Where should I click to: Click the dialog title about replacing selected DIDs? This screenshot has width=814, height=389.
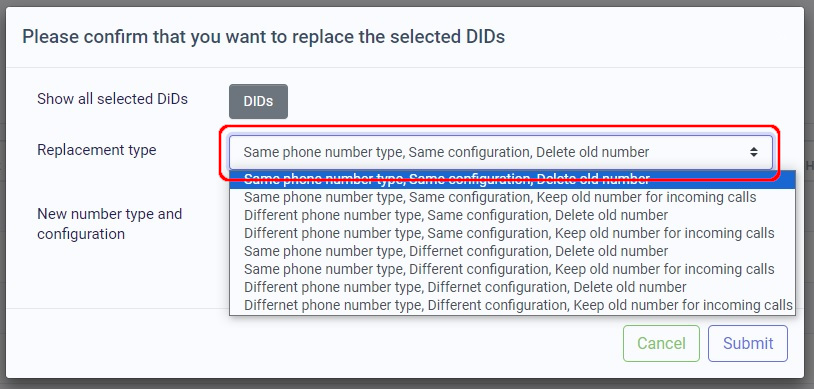point(264,37)
